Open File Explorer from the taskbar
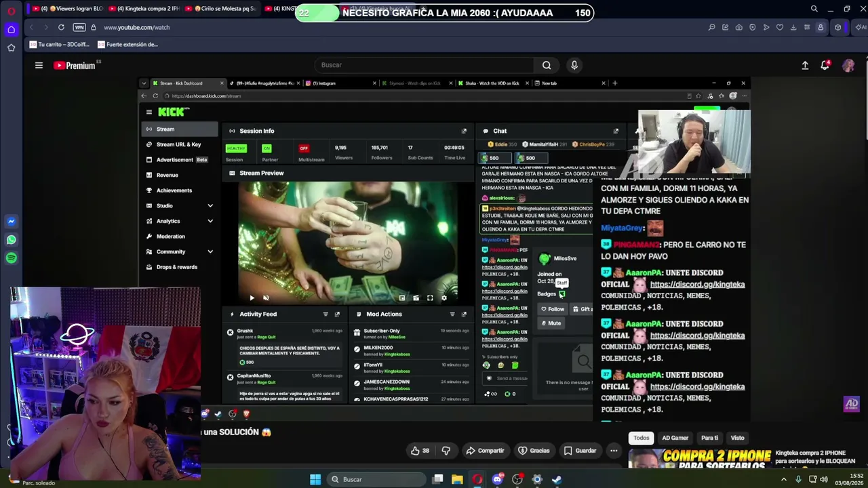Viewport: 868px width, 488px height. coord(458,479)
